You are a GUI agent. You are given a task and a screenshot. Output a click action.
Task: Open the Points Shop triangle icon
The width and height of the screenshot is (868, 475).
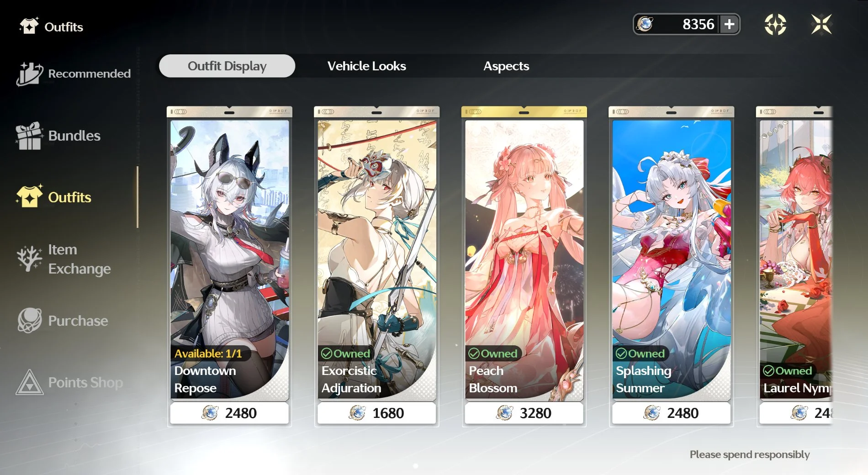coord(30,382)
